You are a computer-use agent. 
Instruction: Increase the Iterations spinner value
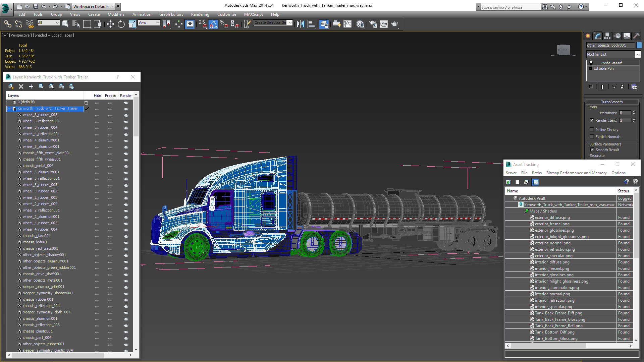click(x=634, y=112)
